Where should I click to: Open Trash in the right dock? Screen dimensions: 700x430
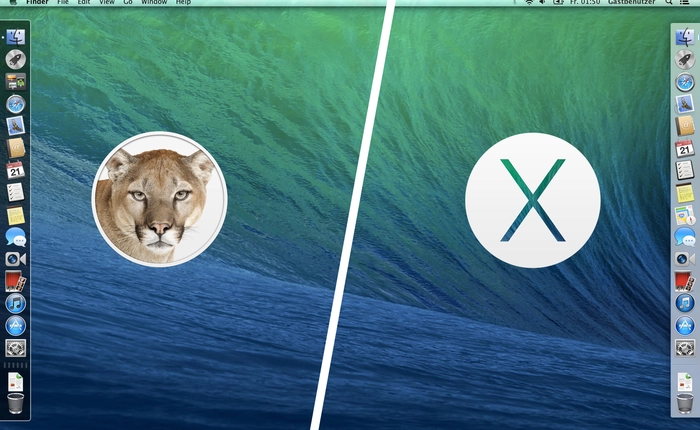coord(685,403)
